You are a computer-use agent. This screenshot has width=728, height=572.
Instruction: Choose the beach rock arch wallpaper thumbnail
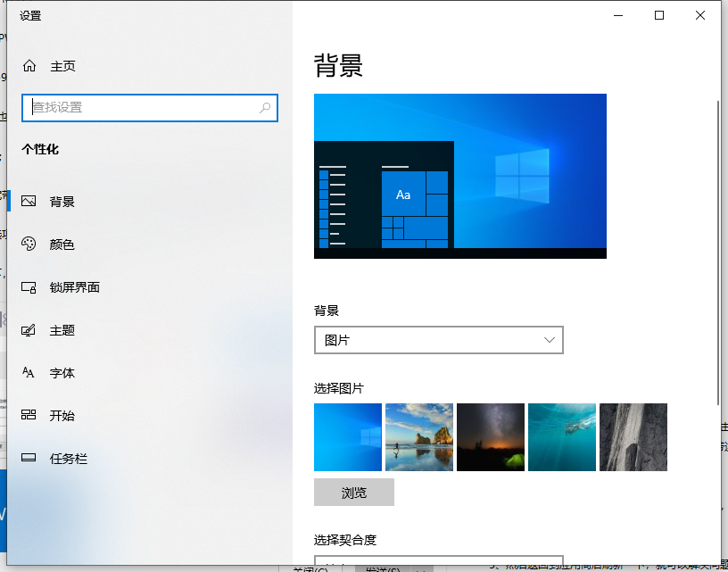[x=419, y=437]
